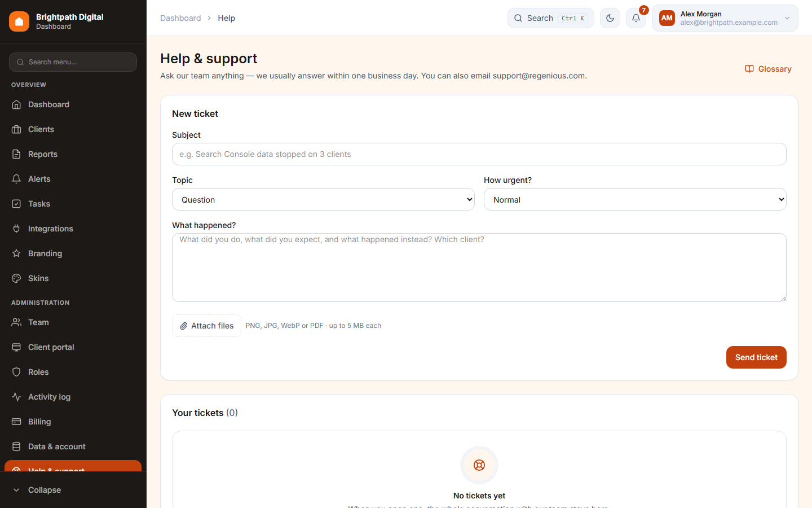This screenshot has height=508, width=812.
Task: Open the Topic dropdown showing Question
Action: point(323,199)
